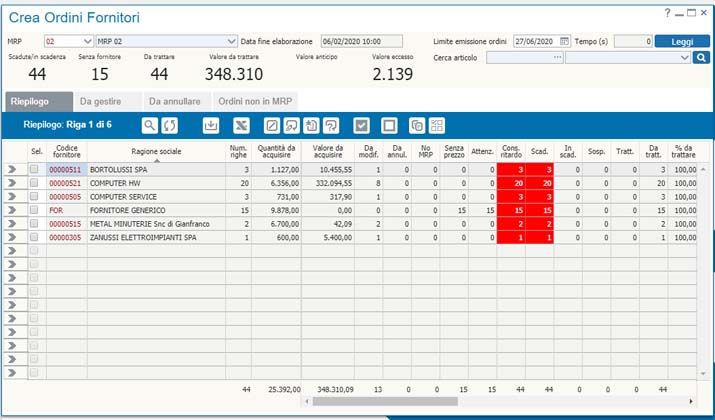
Task: Select the checkbox for COMPUTER HW row
Action: 34,184
